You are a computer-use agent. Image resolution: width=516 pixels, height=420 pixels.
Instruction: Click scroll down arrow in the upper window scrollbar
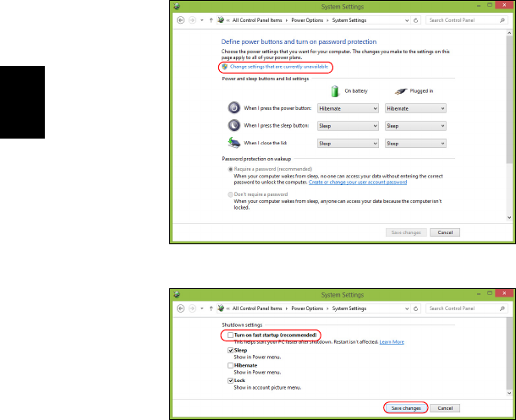point(509,217)
